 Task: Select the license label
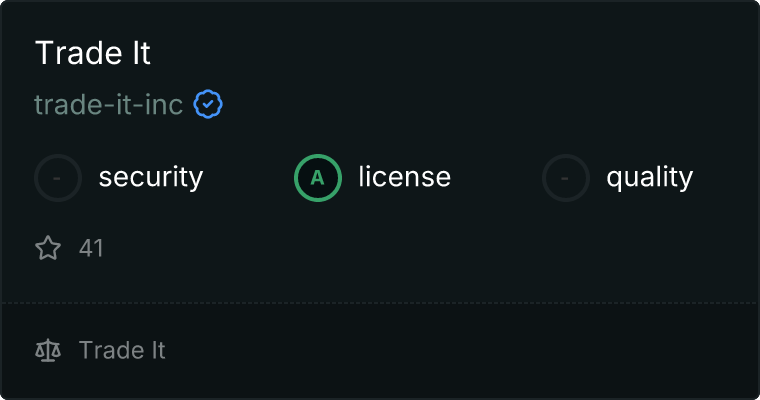pos(404,178)
